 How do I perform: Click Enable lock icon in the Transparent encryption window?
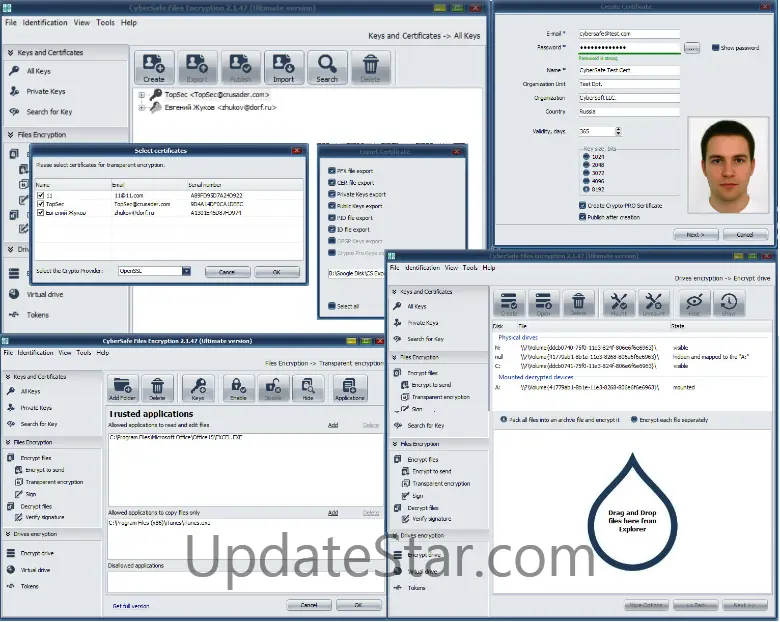pyautogui.click(x=238, y=388)
